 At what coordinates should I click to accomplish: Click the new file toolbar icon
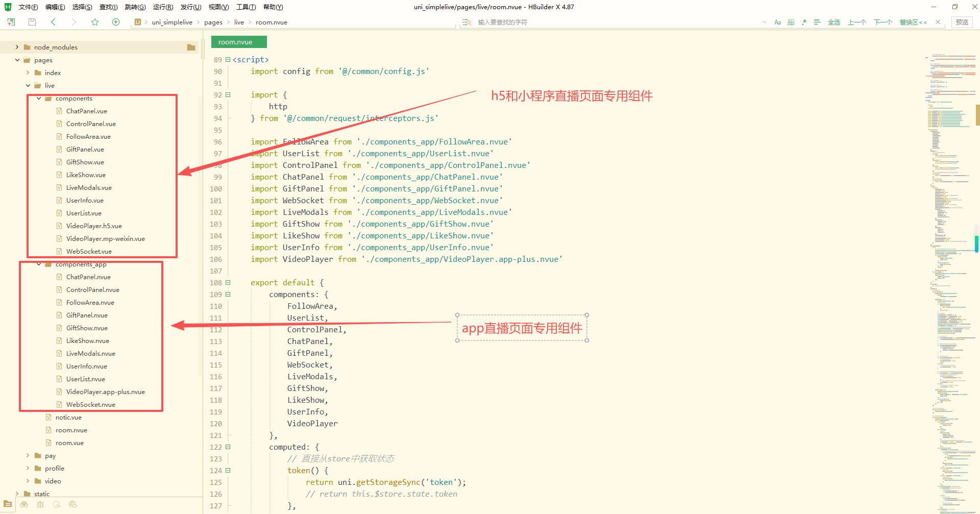pos(11,22)
